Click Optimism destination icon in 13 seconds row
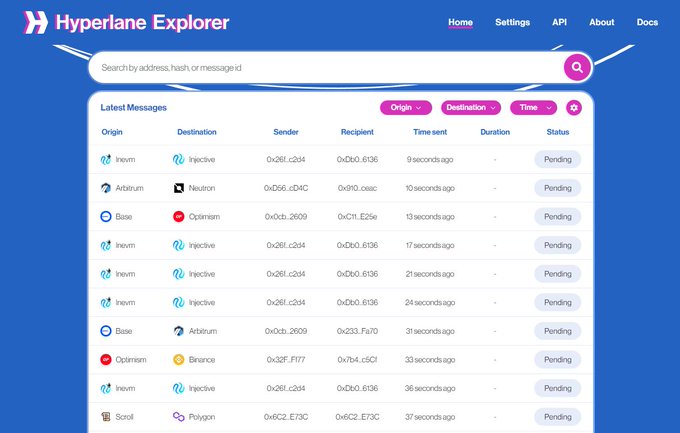 tap(179, 216)
